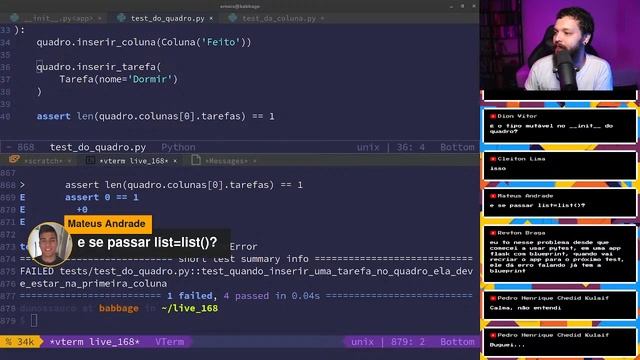The height and width of the screenshot is (360, 640).
Task: Click *vterm live_168* in terminal mode line
Action: (x=94, y=342)
